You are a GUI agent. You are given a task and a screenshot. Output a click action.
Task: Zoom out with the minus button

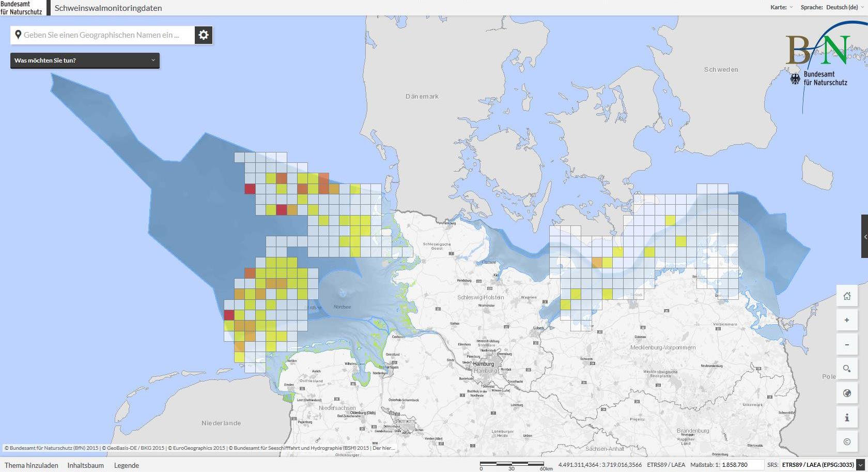pos(847,345)
